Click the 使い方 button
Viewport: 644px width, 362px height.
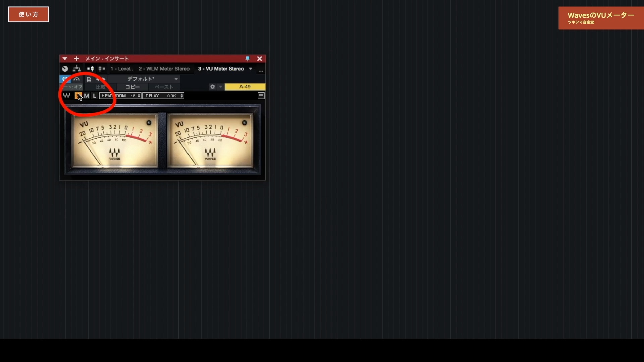tap(28, 14)
